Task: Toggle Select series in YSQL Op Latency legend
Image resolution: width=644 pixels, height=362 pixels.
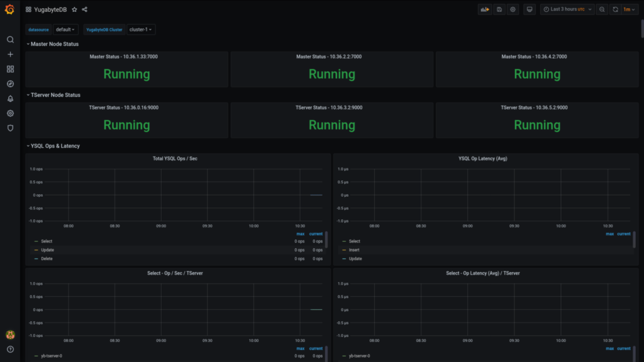Action: point(355,241)
